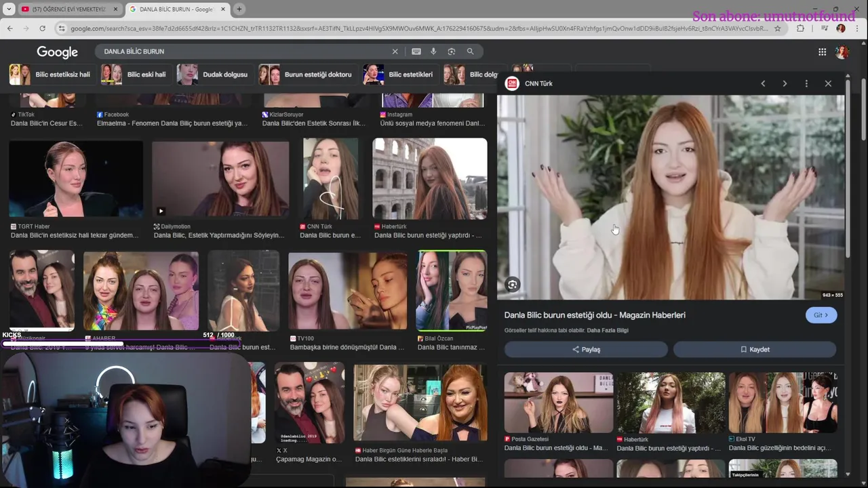868x488 pixels.
Task: Select the Bilic estetiksiz hali chip
Action: (x=52, y=75)
